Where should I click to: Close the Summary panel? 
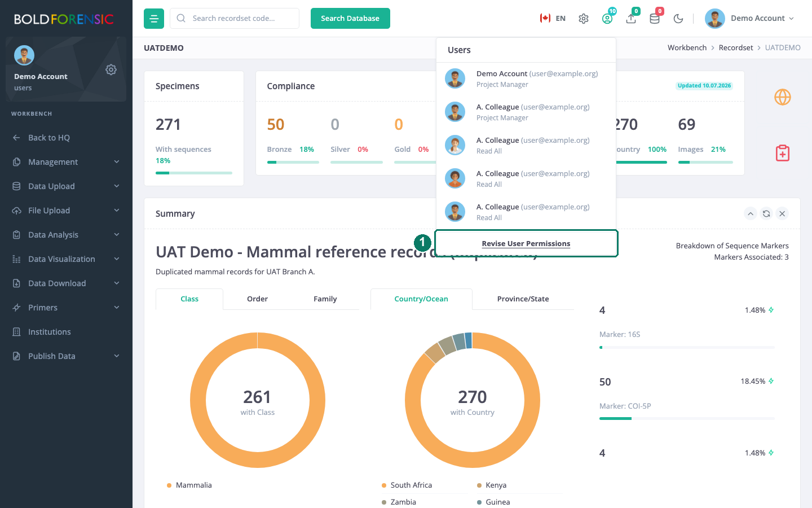782,213
